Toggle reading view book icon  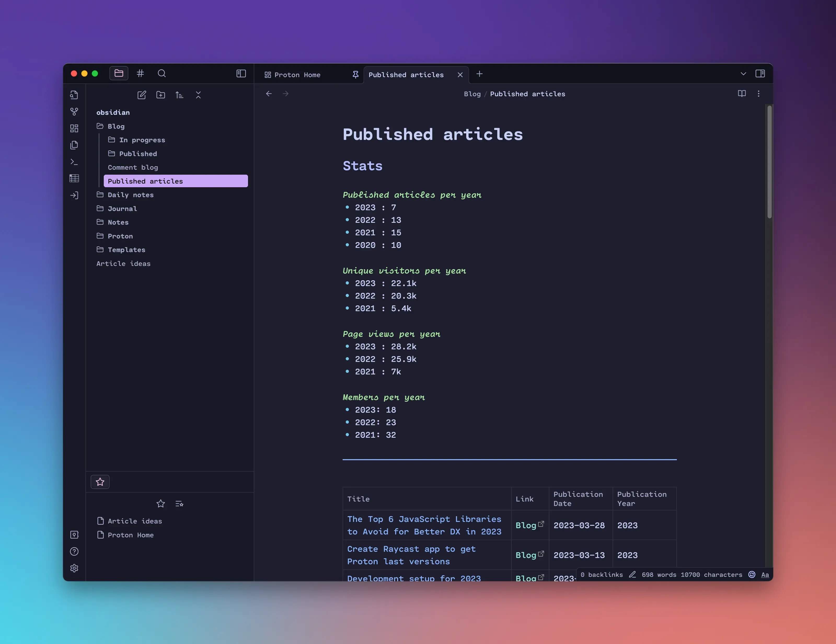[742, 94]
